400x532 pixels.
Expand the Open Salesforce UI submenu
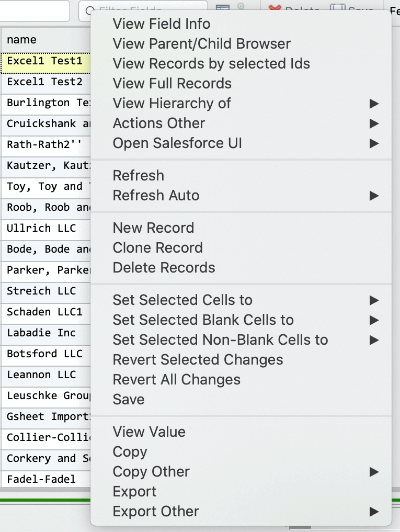[x=241, y=143]
